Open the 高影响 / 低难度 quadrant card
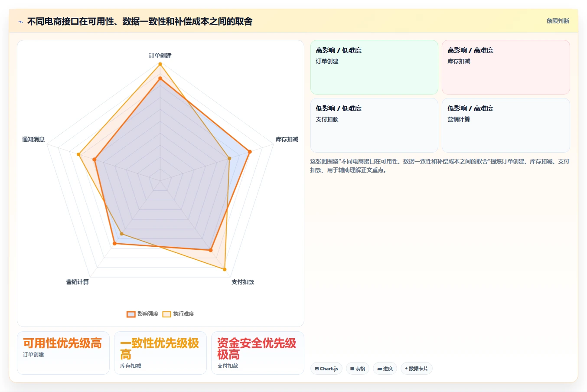 coord(374,67)
